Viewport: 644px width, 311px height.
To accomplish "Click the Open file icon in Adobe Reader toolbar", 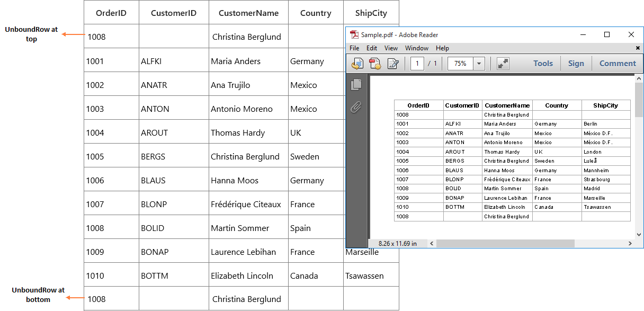I will click(357, 64).
